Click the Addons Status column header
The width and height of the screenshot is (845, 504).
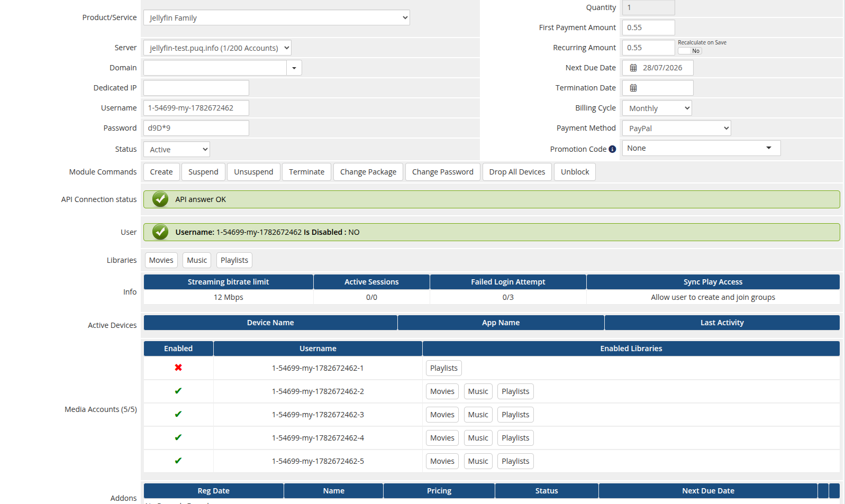(547, 491)
